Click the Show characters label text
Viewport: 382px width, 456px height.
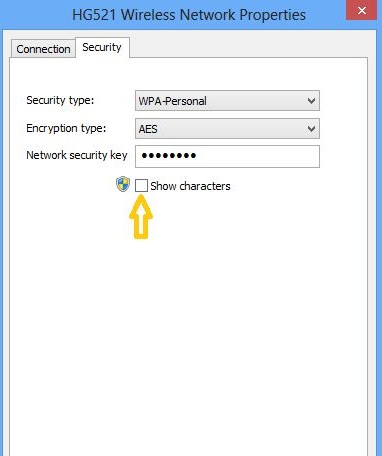coord(190,186)
